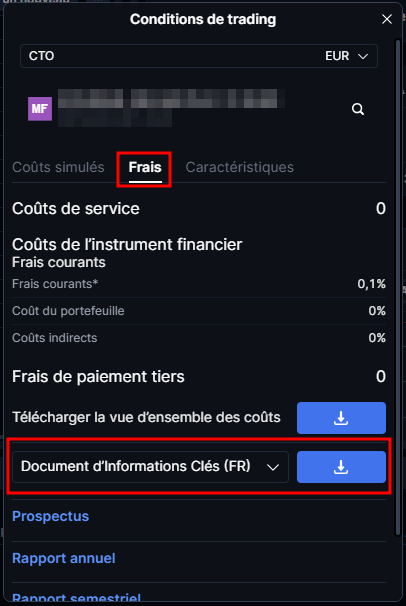
Task: Open the Rapport annuel link
Action: (x=64, y=558)
